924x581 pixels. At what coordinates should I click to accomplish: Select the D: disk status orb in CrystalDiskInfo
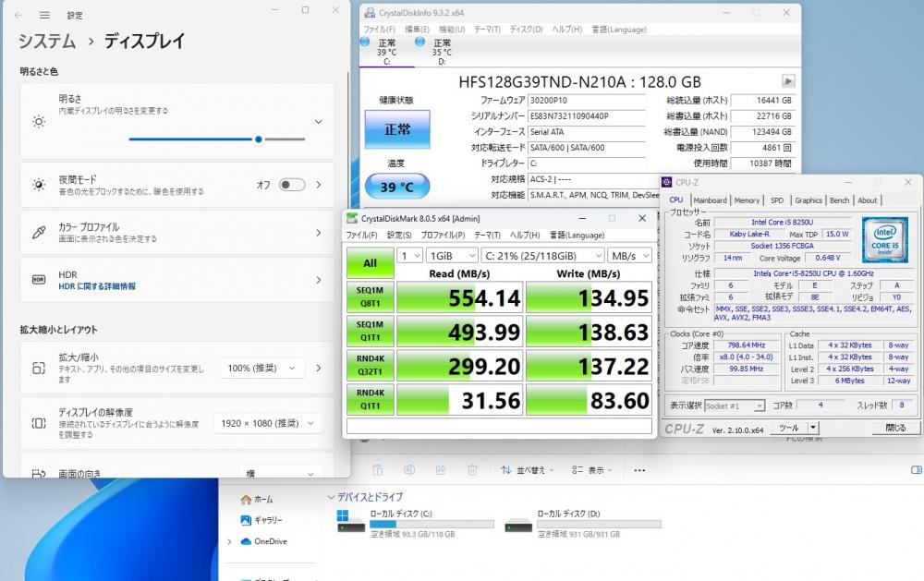click(419, 42)
